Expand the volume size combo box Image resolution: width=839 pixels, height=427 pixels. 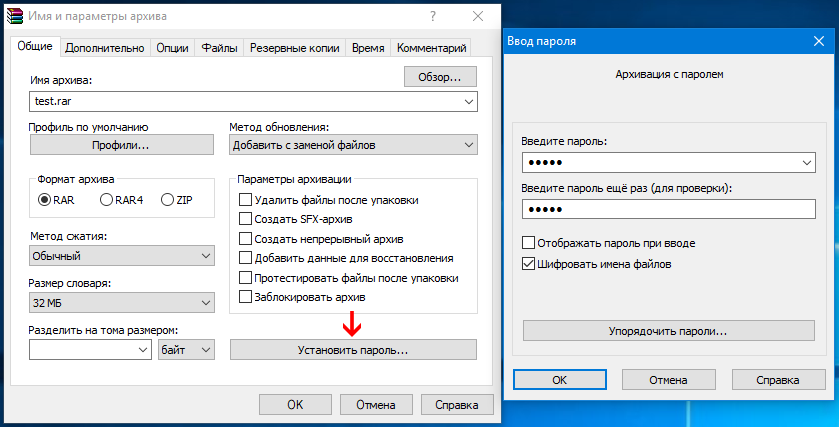tap(143, 350)
